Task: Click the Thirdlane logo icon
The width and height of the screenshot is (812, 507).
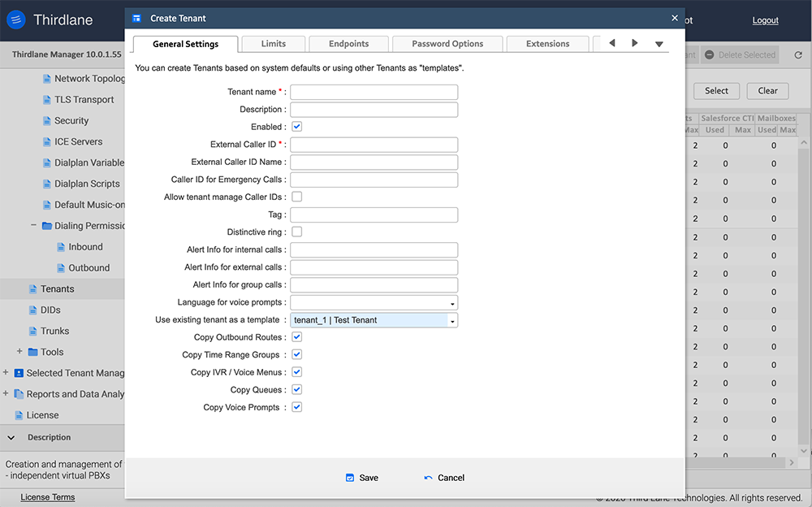Action: point(16,19)
